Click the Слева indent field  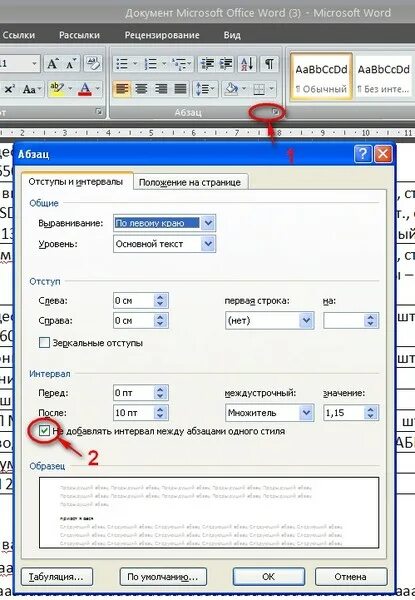pos(133,301)
